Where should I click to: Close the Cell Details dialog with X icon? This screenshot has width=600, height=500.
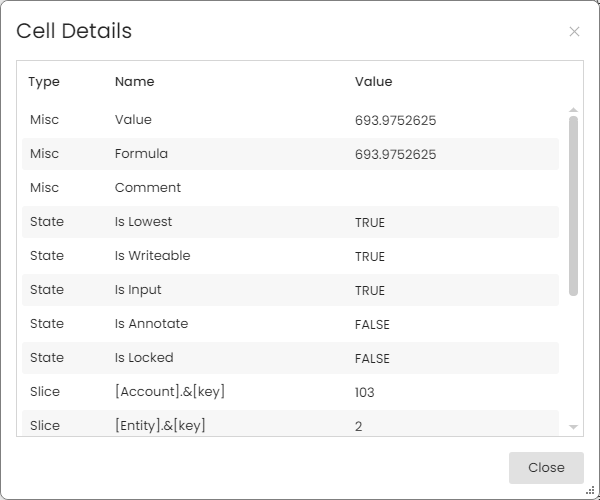click(574, 31)
